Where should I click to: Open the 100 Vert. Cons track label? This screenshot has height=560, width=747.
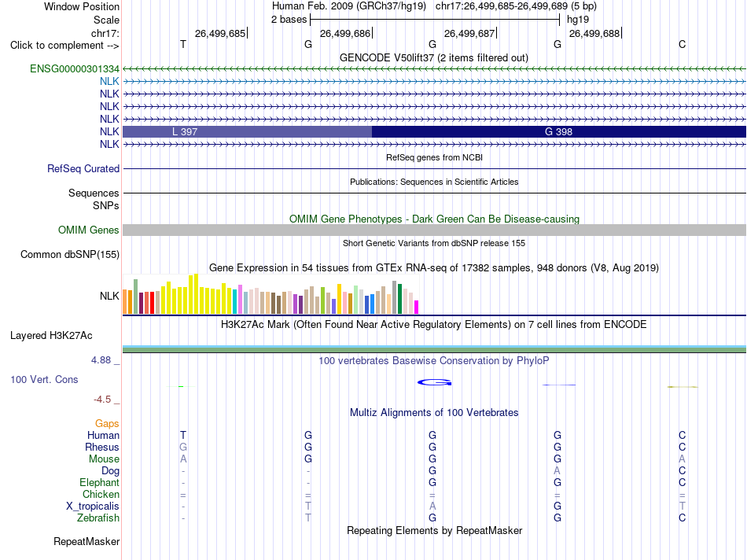[x=44, y=379]
